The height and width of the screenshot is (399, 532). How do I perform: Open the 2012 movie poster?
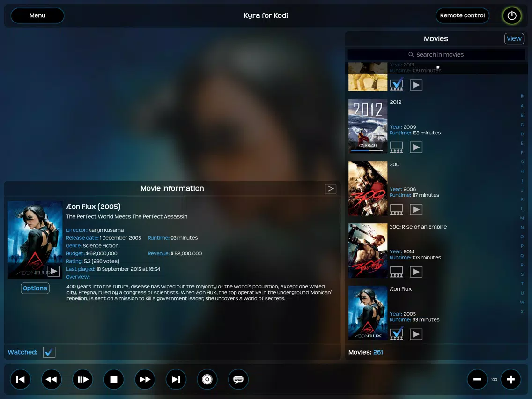point(368,126)
